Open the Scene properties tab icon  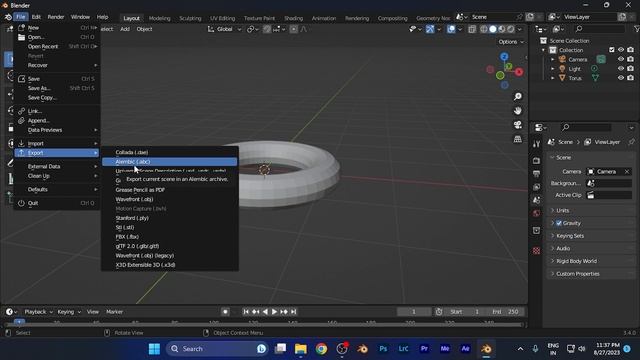(536, 200)
